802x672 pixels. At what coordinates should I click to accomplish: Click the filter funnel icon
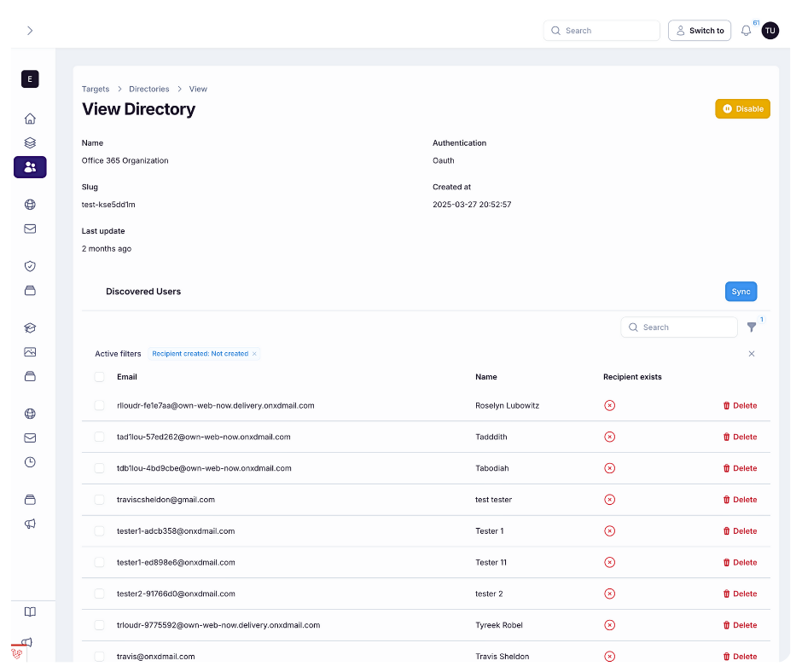tap(751, 327)
